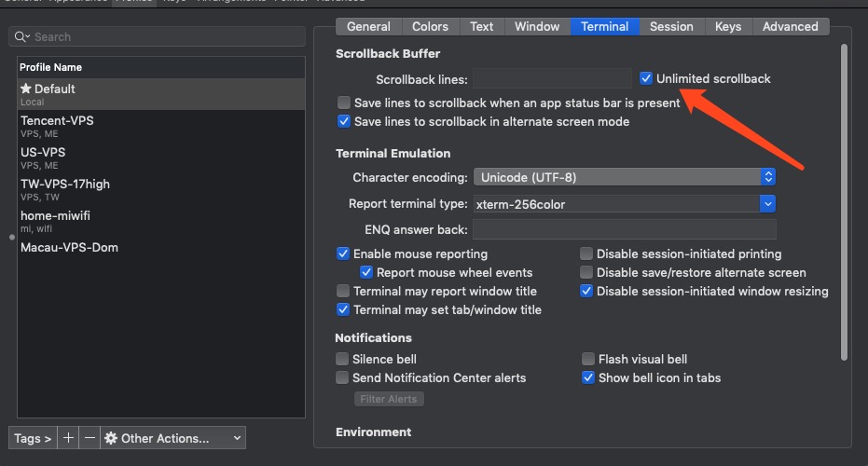Open Report terminal type dropdown arrow
Viewport: 868px width, 466px height.
tap(767, 204)
